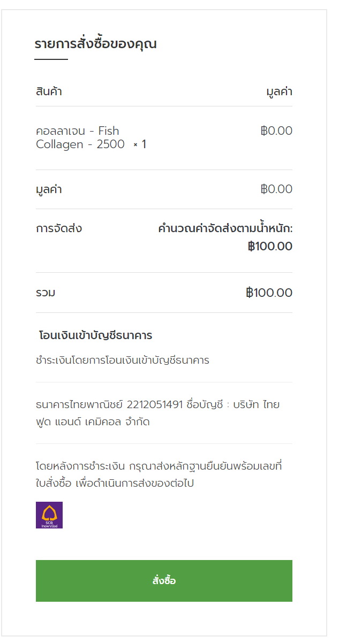This screenshot has height=644, width=339.
Task: Select the โอนเงินเข้าบัญชีธนาคาร payment method label
Action: (96, 336)
